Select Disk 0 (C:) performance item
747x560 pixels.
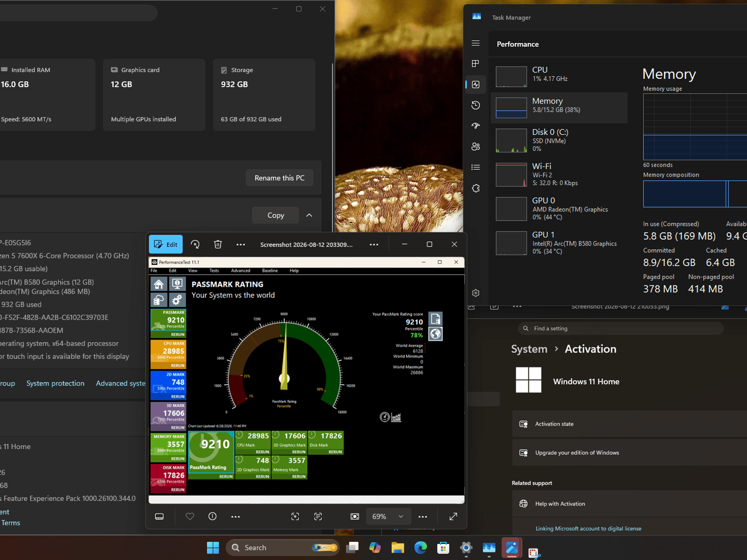(560, 140)
